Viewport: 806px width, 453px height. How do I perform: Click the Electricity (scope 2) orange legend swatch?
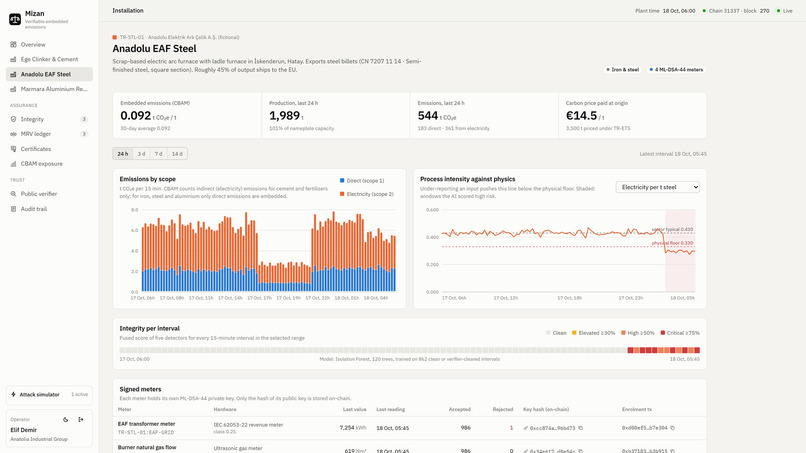click(x=342, y=194)
